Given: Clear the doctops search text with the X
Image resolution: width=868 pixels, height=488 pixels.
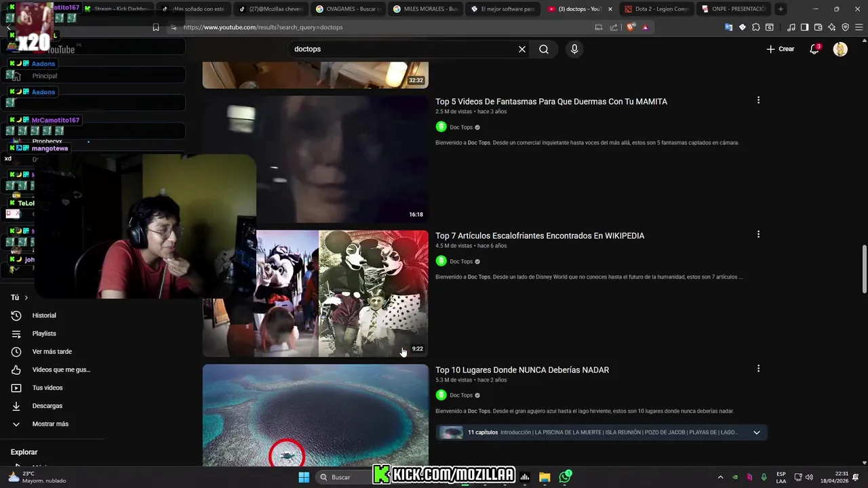Looking at the screenshot, I should point(522,49).
